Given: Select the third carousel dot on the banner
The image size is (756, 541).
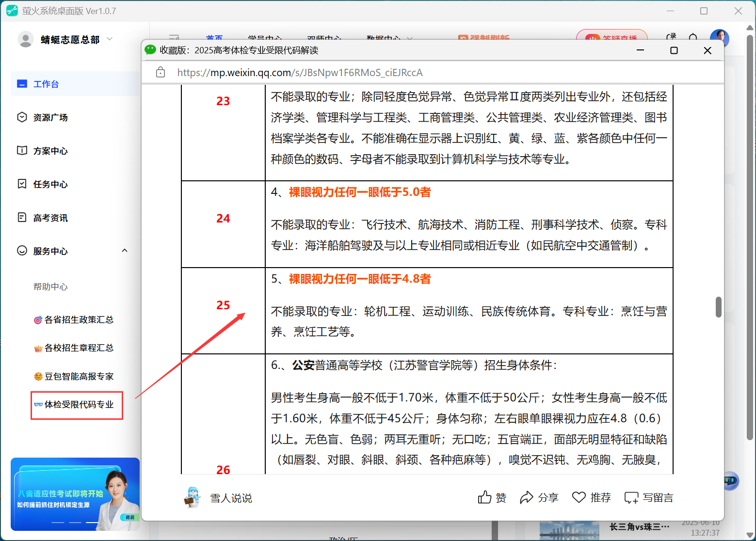Looking at the screenshot, I should pos(92,523).
